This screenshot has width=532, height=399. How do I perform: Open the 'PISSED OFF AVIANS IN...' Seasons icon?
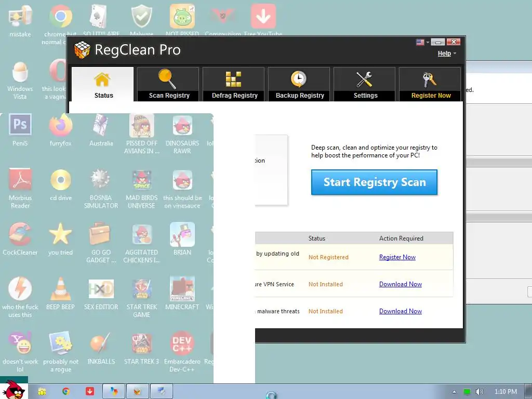pos(141,134)
